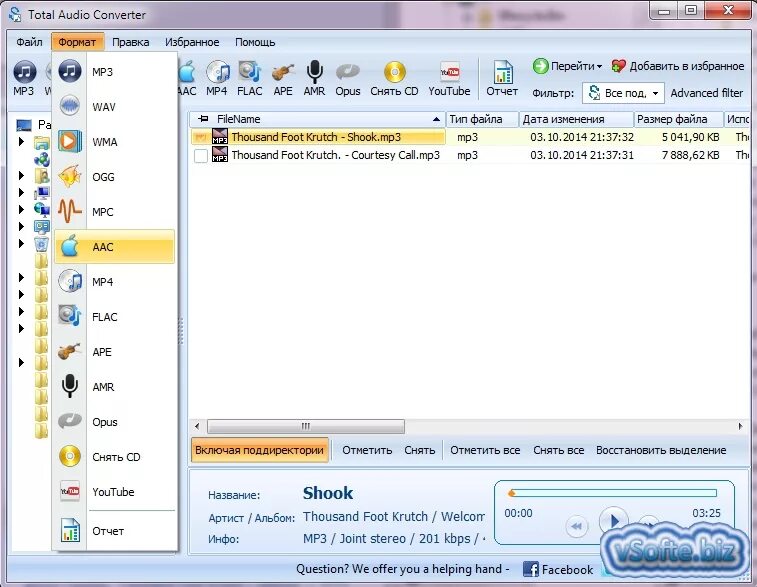
Task: Click the Advanced filter link
Action: click(x=706, y=93)
